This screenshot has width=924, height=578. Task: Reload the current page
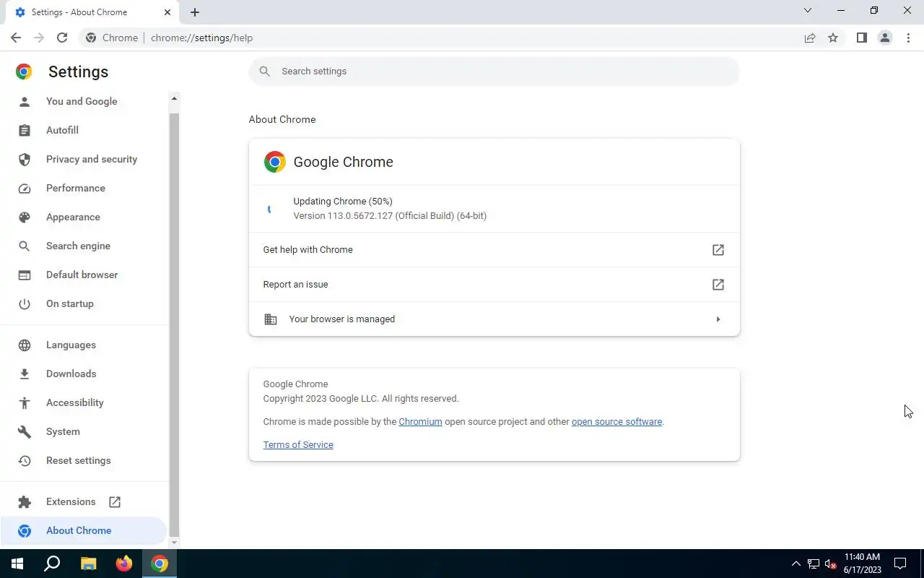[62, 38]
